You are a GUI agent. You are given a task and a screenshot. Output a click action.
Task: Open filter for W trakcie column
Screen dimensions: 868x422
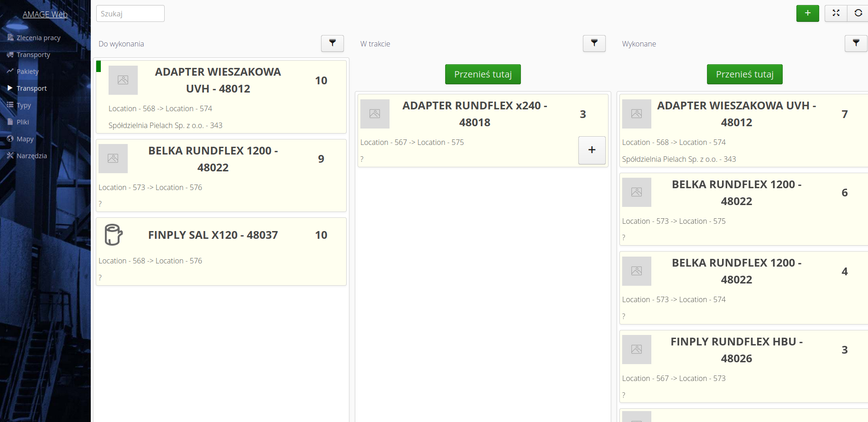(594, 43)
